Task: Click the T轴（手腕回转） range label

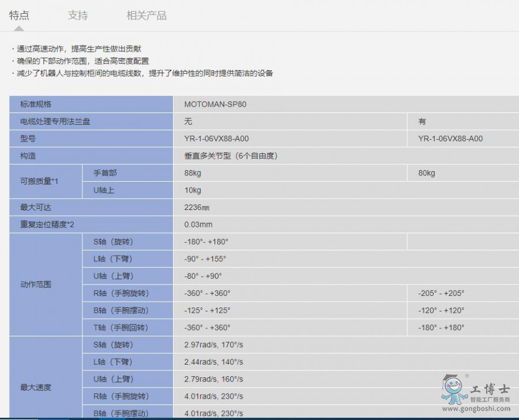Action: 127,328
